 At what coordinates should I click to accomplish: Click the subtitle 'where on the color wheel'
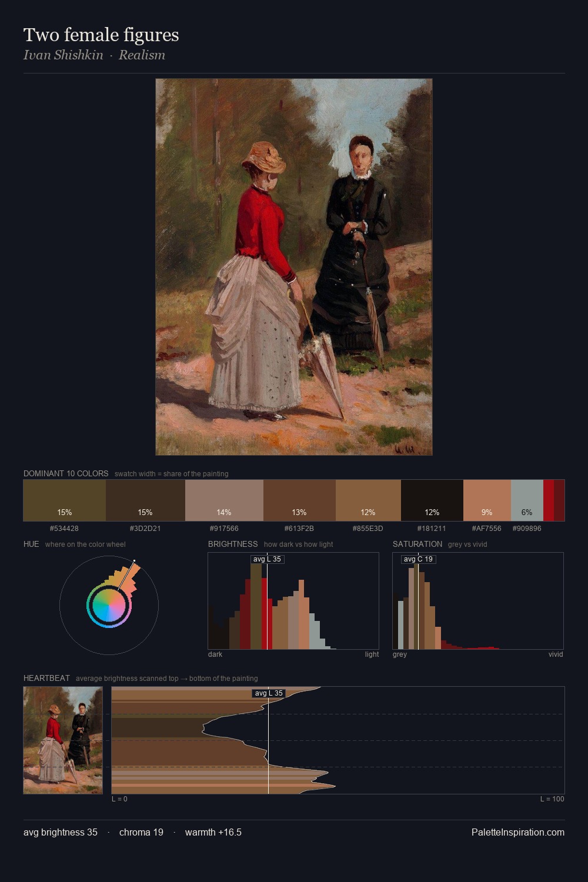pos(85,544)
